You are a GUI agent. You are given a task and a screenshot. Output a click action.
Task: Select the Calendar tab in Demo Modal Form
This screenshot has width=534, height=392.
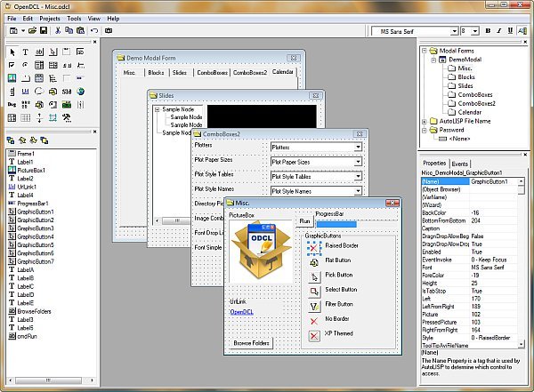pyautogui.click(x=282, y=72)
